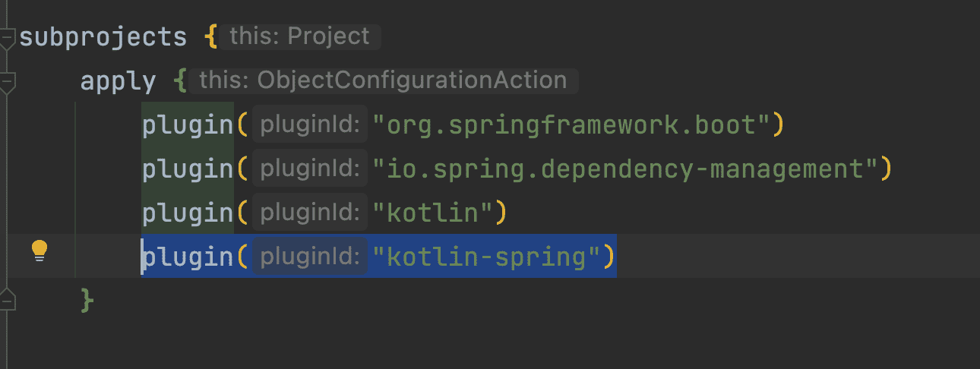Screen dimensions: 980x369
Task: Click pluginId hint on kotlin-spring line
Action: pos(310,257)
